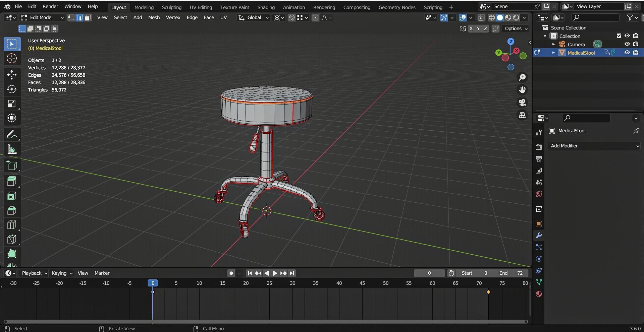Activate the Rotate tool
Viewport: 644px width, 332px height.
pos(12,89)
